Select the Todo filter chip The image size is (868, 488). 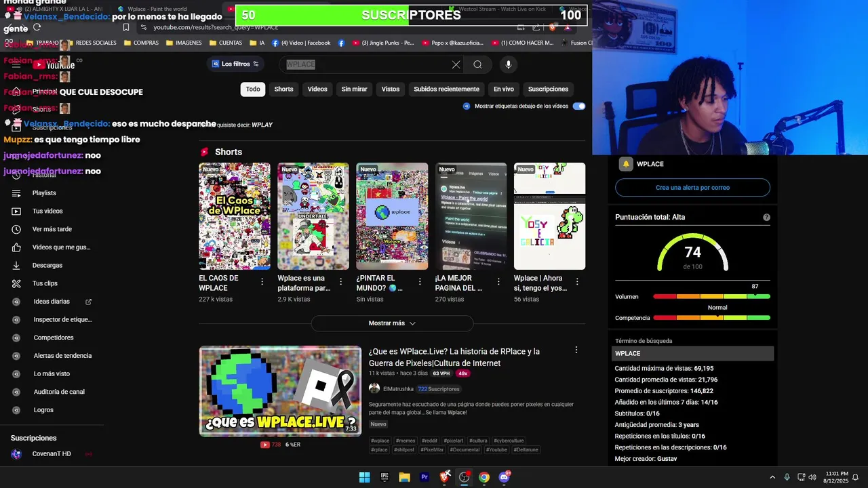(253, 89)
